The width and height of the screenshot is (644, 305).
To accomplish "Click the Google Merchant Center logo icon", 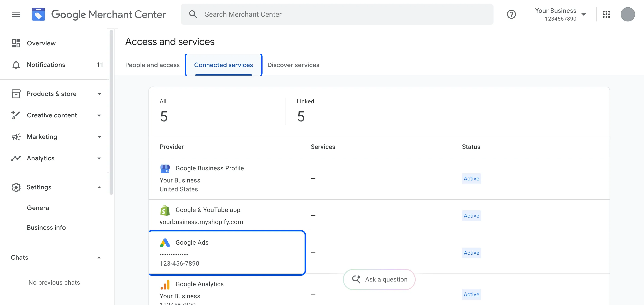I will (x=38, y=14).
